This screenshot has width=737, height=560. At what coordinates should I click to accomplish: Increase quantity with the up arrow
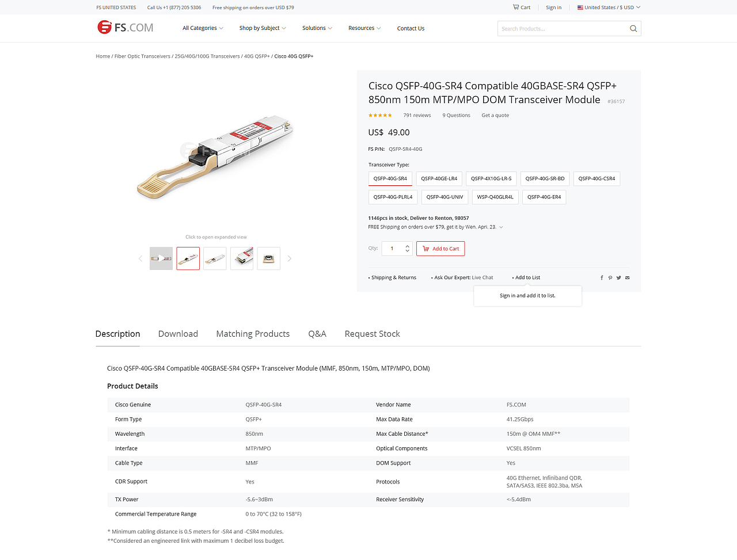(x=408, y=246)
